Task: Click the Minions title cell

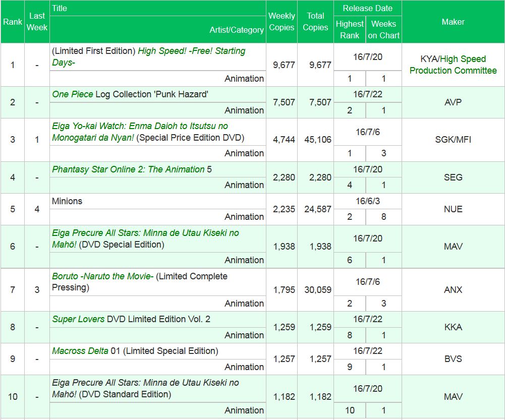Action: tap(67, 201)
